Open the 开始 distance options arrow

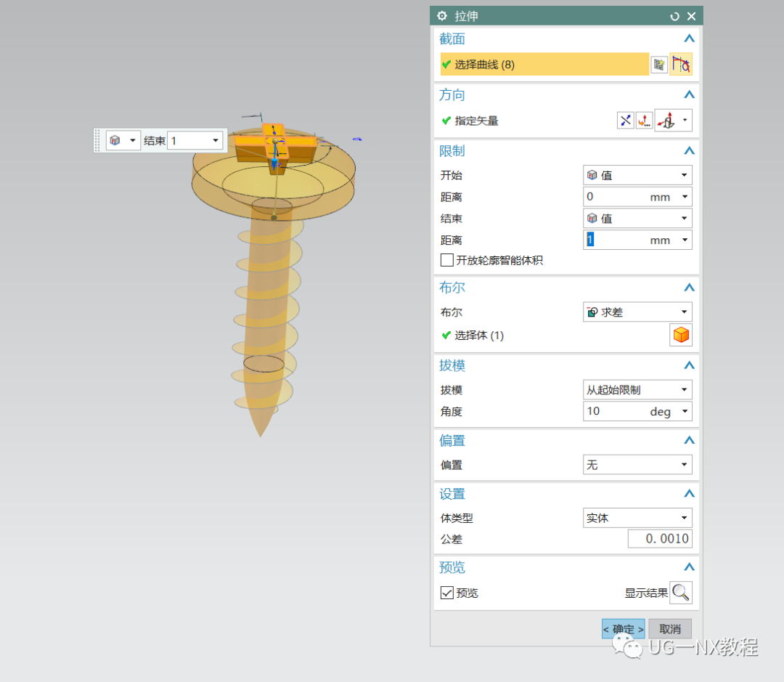(685, 197)
